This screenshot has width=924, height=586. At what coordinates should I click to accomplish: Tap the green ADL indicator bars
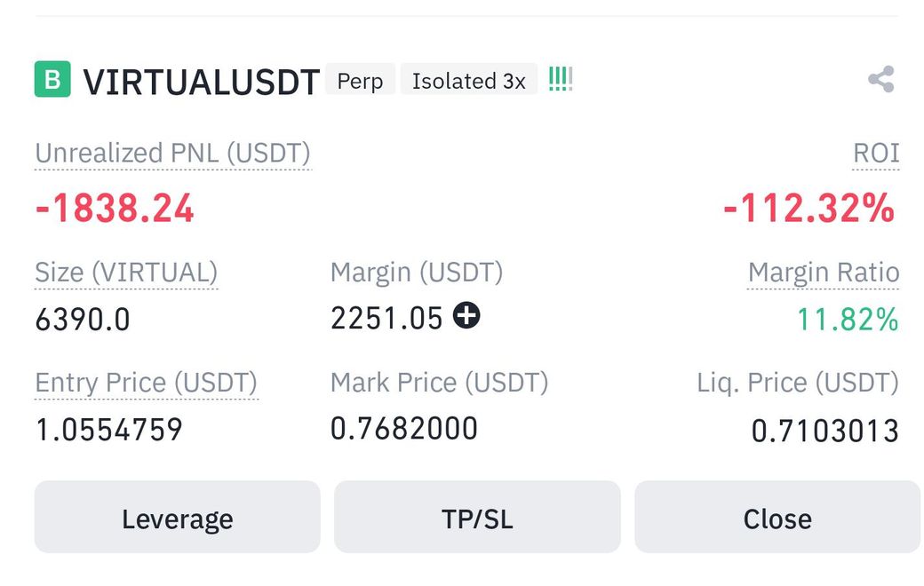click(x=560, y=80)
